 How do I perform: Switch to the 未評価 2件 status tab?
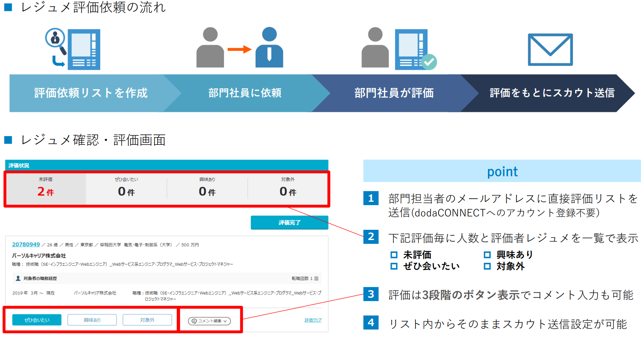tap(46, 188)
